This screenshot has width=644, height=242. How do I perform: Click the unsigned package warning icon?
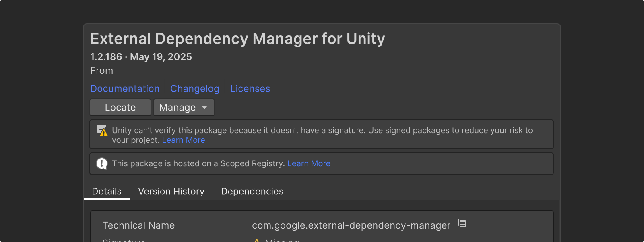(102, 131)
